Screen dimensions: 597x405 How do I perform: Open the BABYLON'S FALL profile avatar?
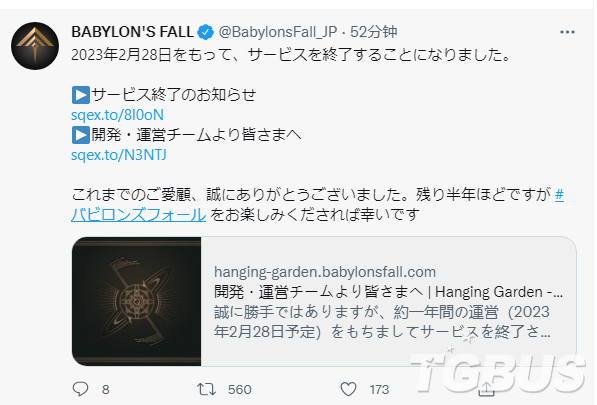35,46
